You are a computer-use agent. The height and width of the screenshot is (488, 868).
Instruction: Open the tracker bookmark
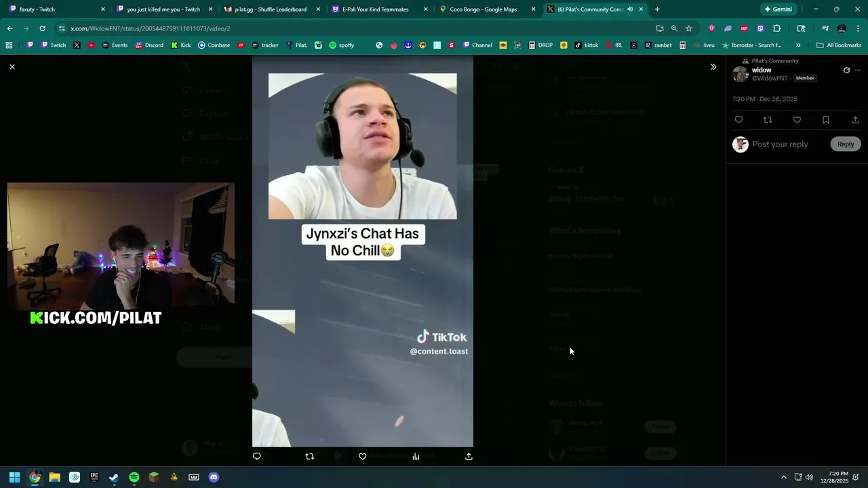click(x=265, y=45)
